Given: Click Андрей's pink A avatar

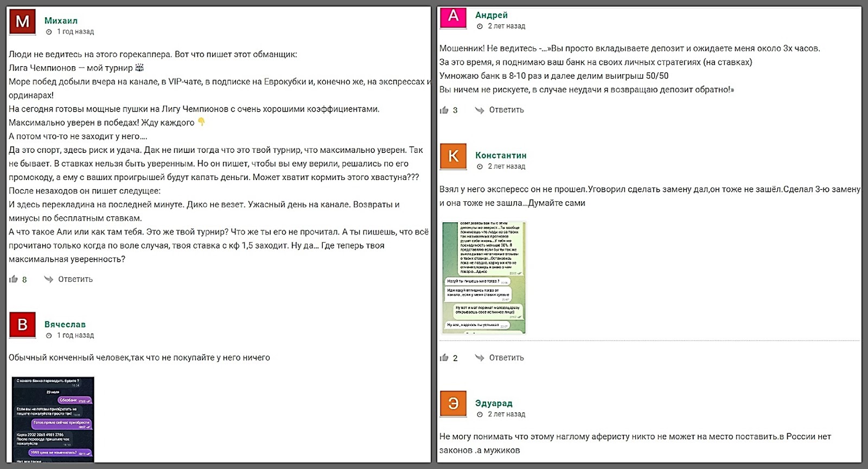Looking at the screenshot, I should click(453, 17).
